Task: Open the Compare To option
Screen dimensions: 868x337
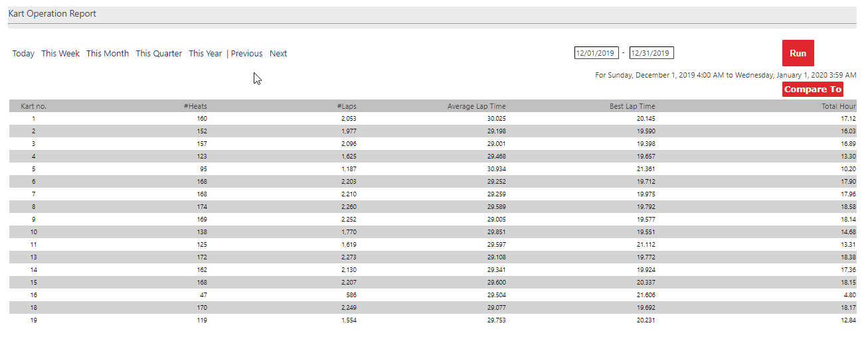Action: tap(812, 90)
